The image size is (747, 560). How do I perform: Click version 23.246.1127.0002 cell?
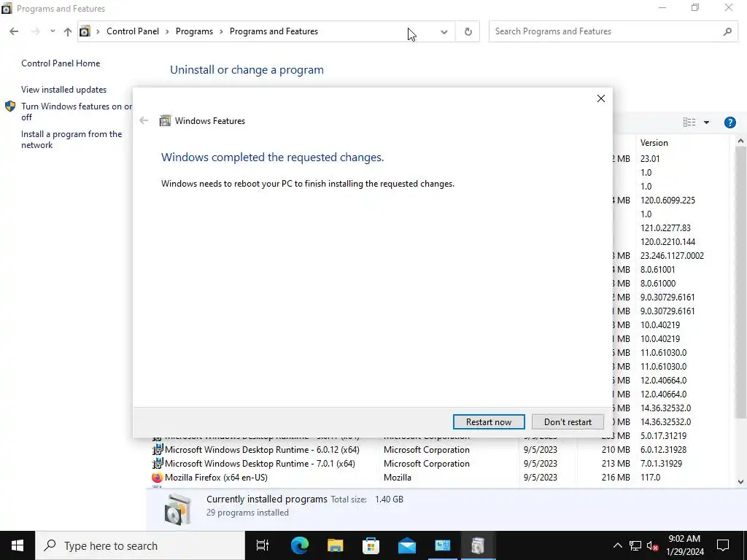[x=672, y=256]
